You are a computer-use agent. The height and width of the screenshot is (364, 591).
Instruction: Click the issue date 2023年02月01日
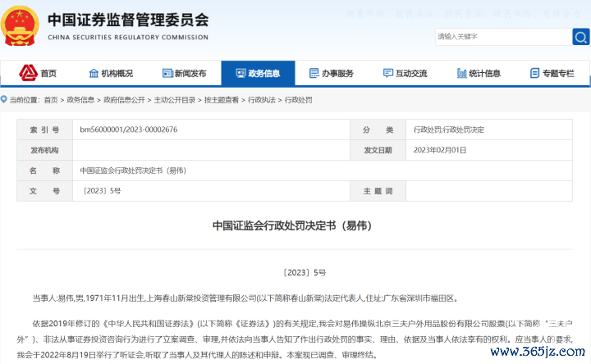440,150
